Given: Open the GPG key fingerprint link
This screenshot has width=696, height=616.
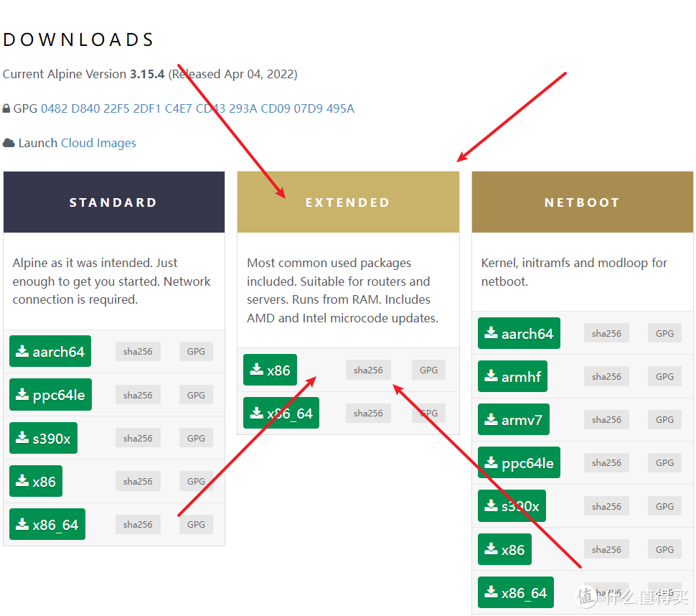Looking at the screenshot, I should (197, 108).
